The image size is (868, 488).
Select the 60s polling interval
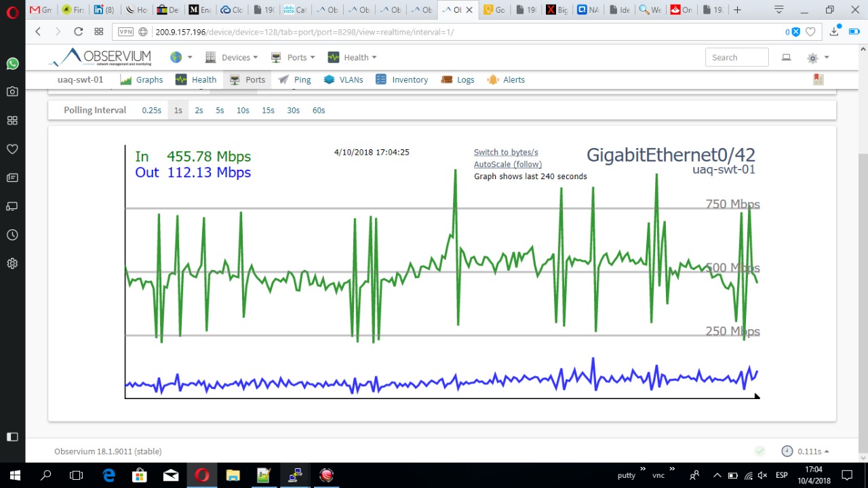point(319,110)
